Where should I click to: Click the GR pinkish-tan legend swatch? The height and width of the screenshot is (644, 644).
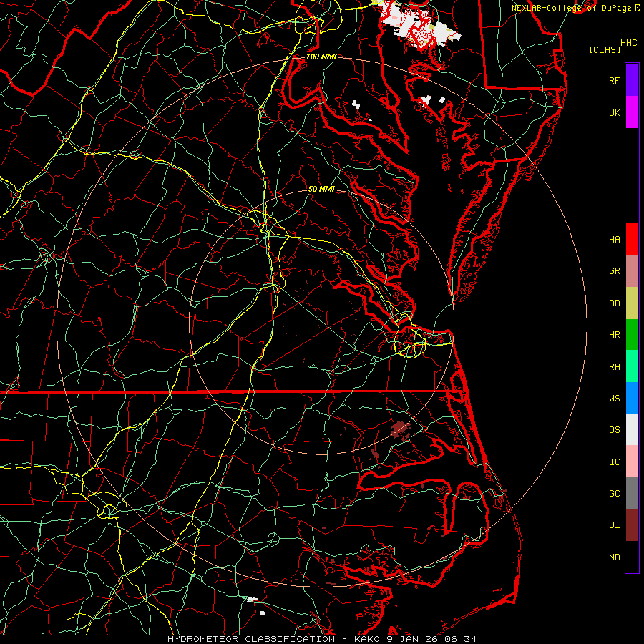coord(632,271)
